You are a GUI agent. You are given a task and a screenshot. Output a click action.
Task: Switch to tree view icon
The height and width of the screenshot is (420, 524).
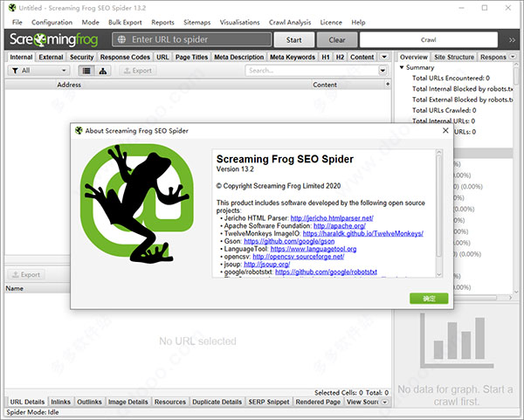point(103,71)
